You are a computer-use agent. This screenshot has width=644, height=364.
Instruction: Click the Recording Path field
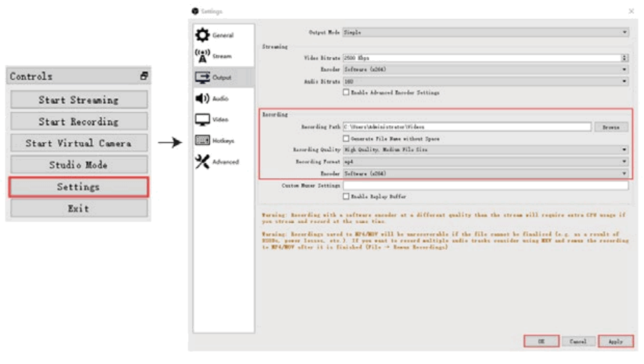tap(467, 127)
